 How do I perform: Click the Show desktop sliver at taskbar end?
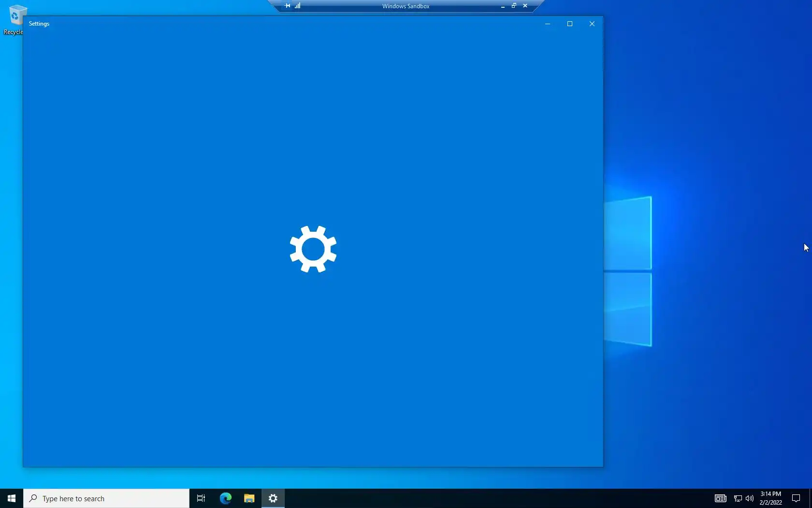tap(811, 498)
